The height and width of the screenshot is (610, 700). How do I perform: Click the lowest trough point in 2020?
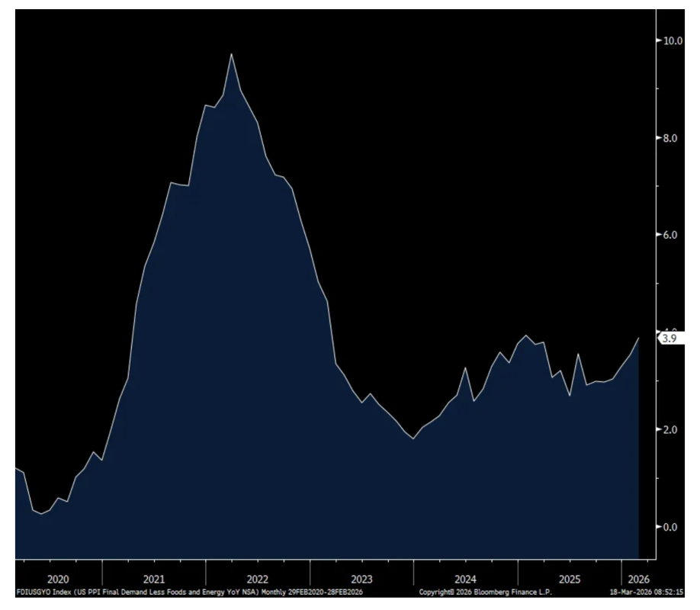tap(42, 514)
